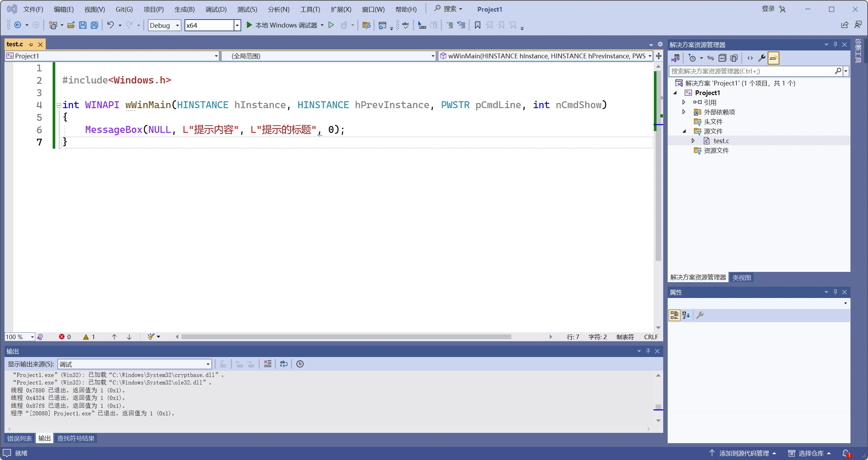868x460 pixels.
Task: Toggle Preview Selected Items in Solution Explorer
Action: pos(774,58)
